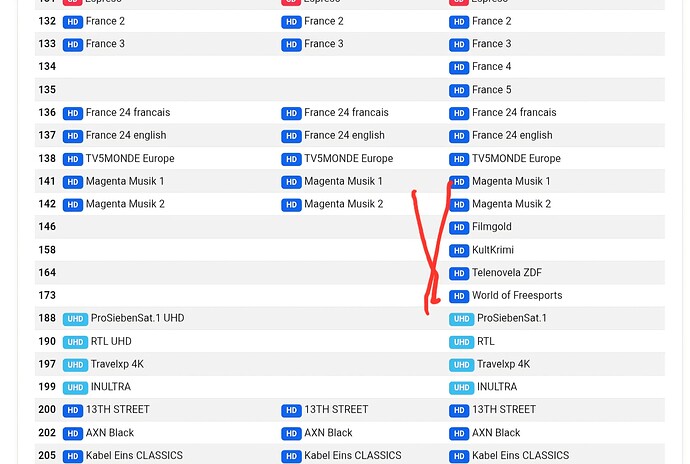Click the HD badge beside France 4
Screen dimensions: 690x464
coord(459,67)
